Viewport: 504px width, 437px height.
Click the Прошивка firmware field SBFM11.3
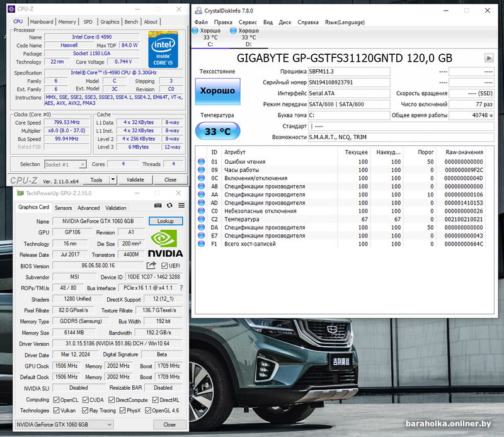pos(349,71)
